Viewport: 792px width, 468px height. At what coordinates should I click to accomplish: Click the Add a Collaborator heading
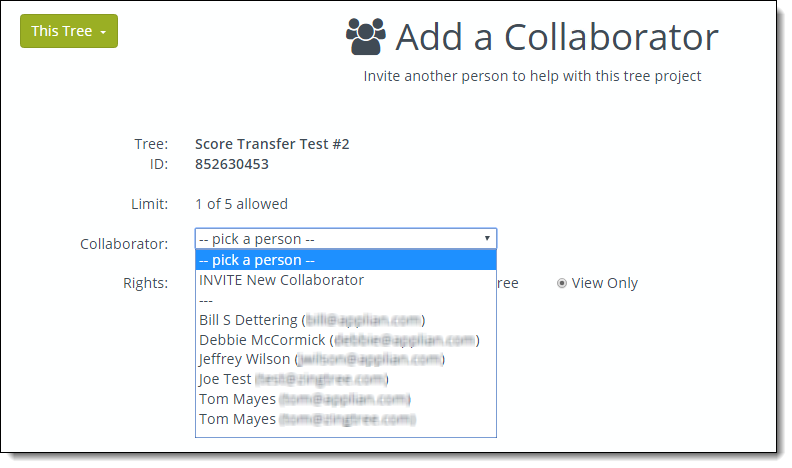coord(557,37)
